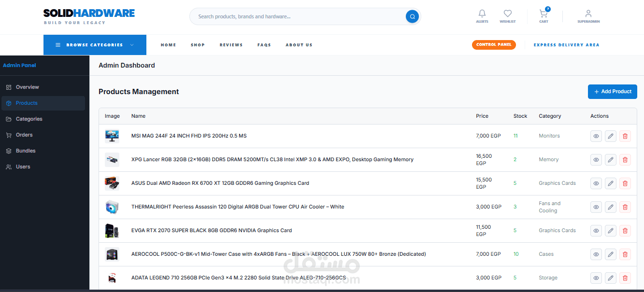This screenshot has height=292, width=644.
Task: View the ASUS Radeon RX 6700 XT product
Action: 596,183
